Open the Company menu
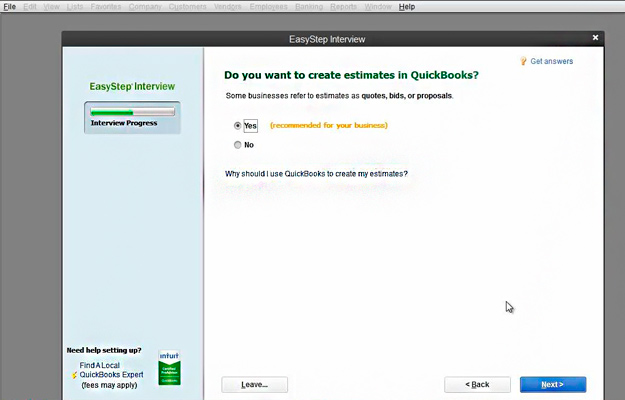The height and width of the screenshot is (400, 625). coord(145,7)
